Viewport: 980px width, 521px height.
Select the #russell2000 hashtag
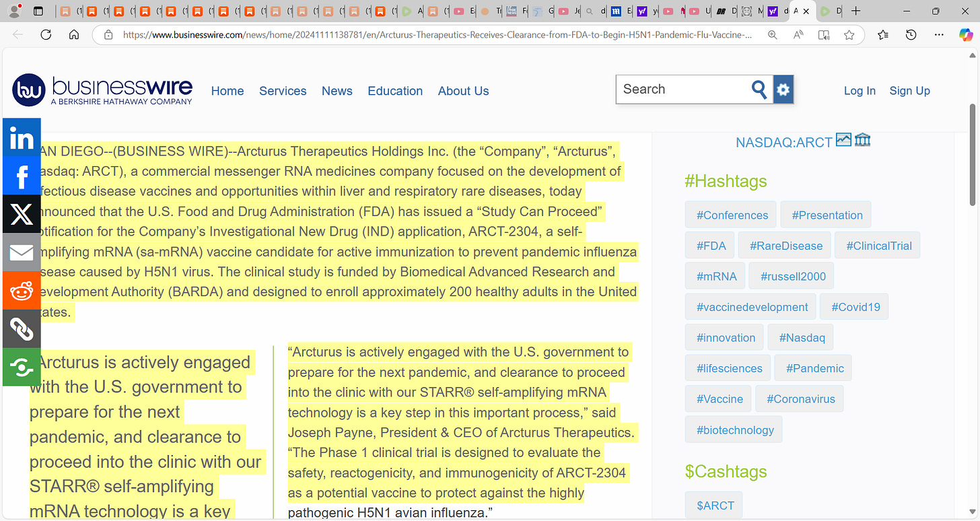pos(793,277)
